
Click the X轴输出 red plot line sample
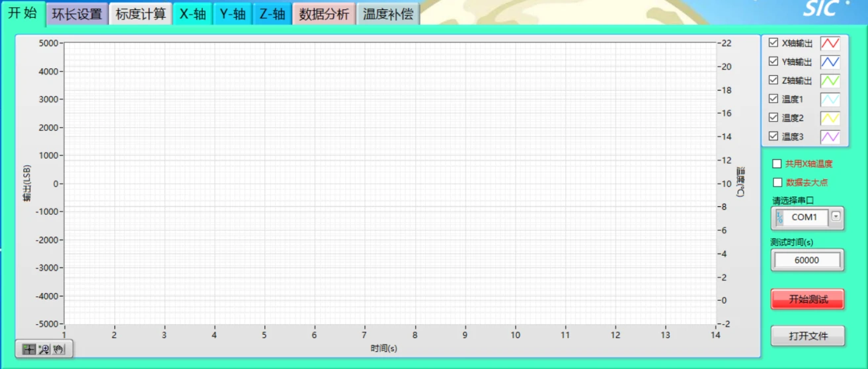pyautogui.click(x=830, y=43)
